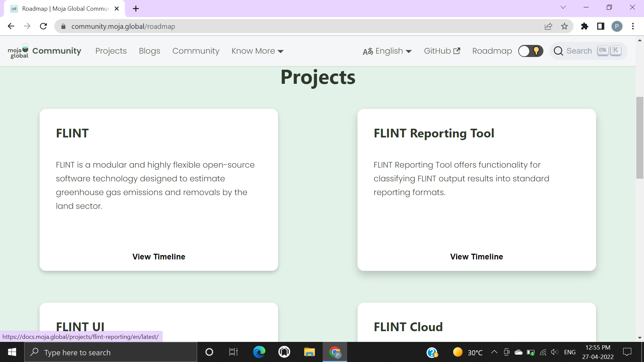Click inside the browser address bar

tap(235, 26)
